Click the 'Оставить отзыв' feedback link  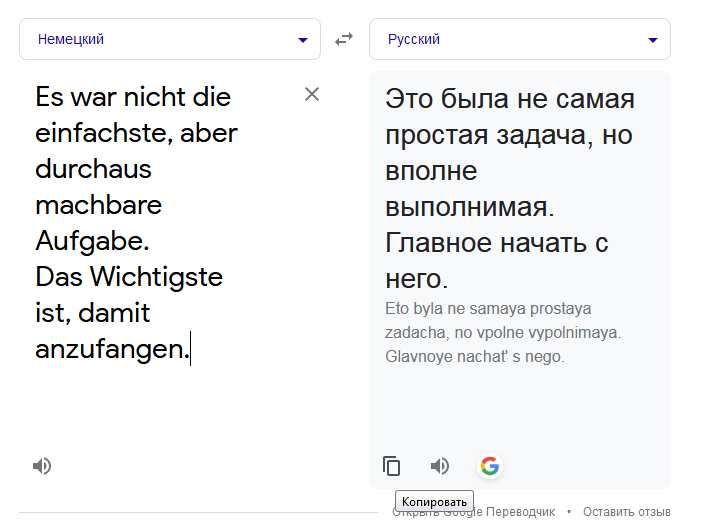[627, 512]
